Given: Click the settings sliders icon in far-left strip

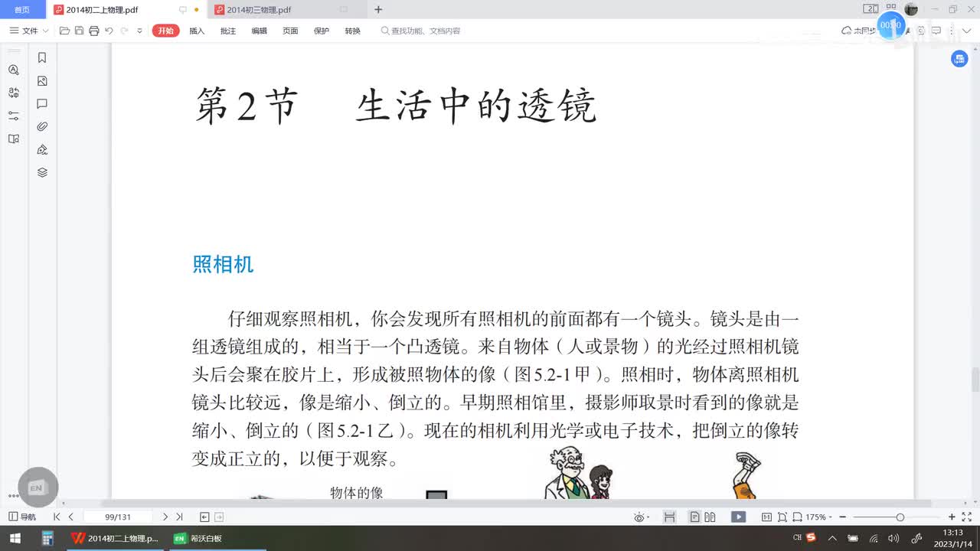Looking at the screenshot, I should click(x=13, y=116).
